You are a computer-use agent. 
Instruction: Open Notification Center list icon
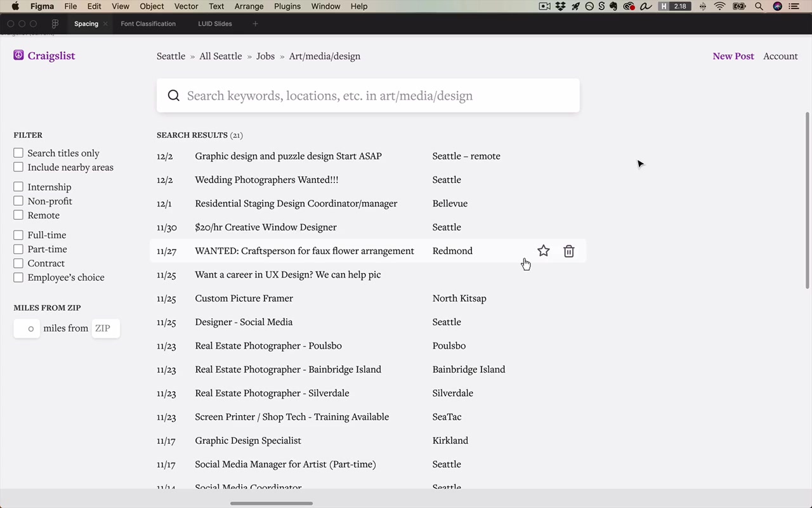(794, 6)
